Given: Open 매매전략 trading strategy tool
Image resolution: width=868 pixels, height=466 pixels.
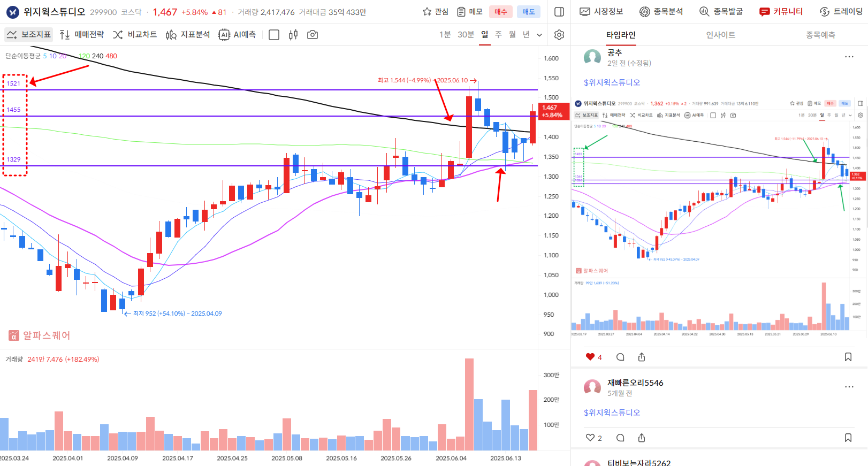Looking at the screenshot, I should coord(82,35).
